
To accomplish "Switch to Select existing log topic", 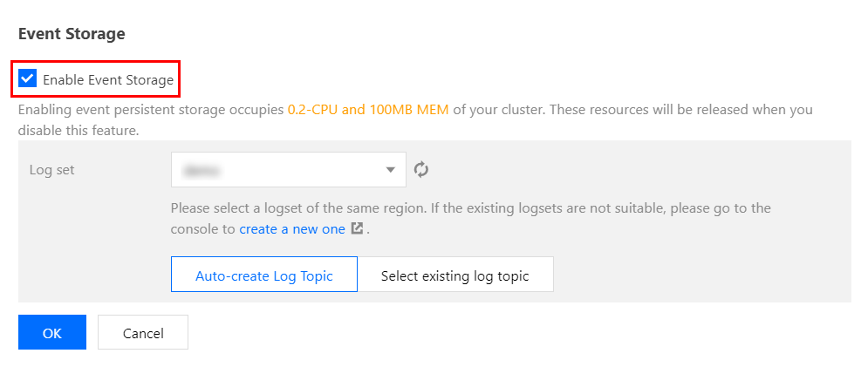I will [x=455, y=274].
